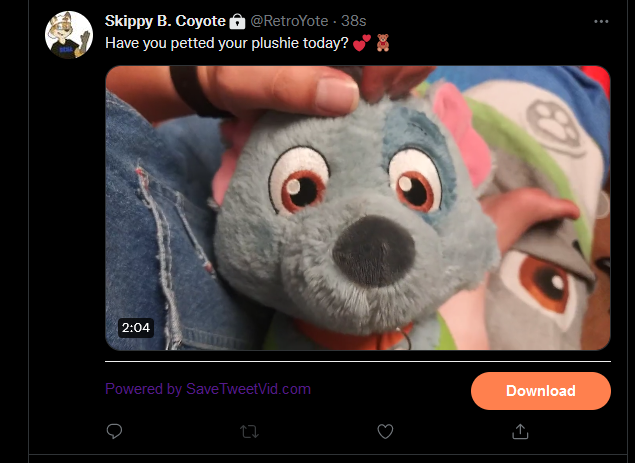The height and width of the screenshot is (463, 635).
Task: Click the "Have you petted your plushie today?" text
Action: [226, 43]
